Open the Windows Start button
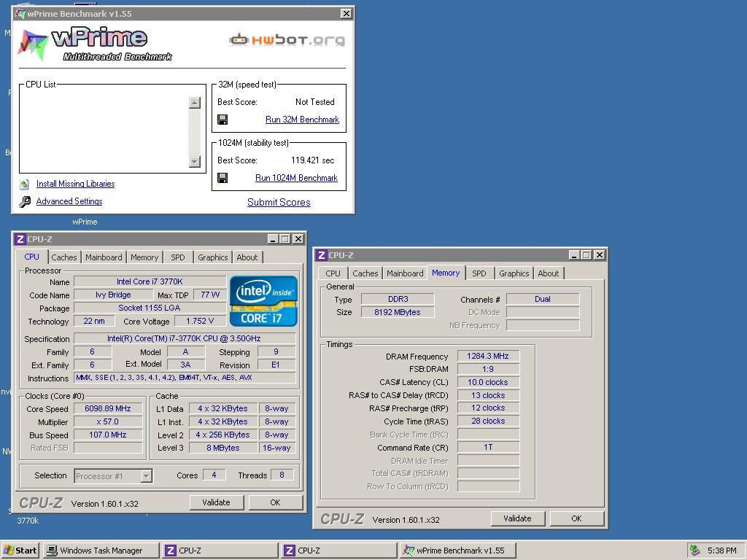The image size is (747, 560). [20, 551]
